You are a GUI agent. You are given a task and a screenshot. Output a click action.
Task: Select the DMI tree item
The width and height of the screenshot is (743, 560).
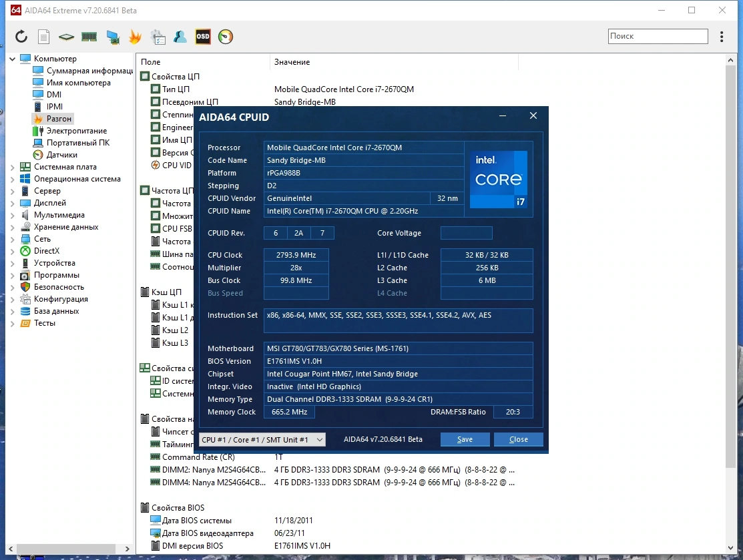click(x=47, y=95)
